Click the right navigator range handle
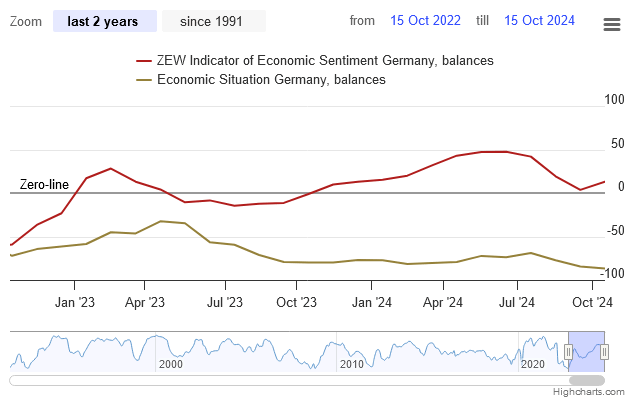 click(x=604, y=351)
